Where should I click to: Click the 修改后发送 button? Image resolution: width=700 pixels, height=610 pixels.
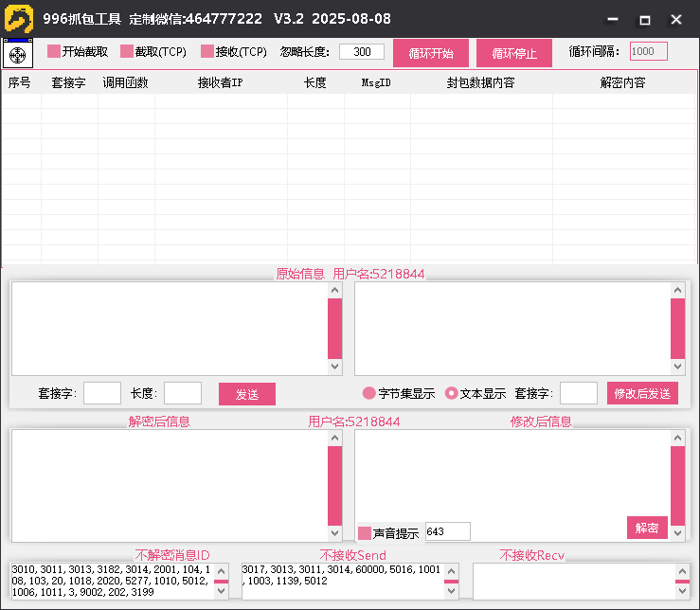pyautogui.click(x=642, y=393)
